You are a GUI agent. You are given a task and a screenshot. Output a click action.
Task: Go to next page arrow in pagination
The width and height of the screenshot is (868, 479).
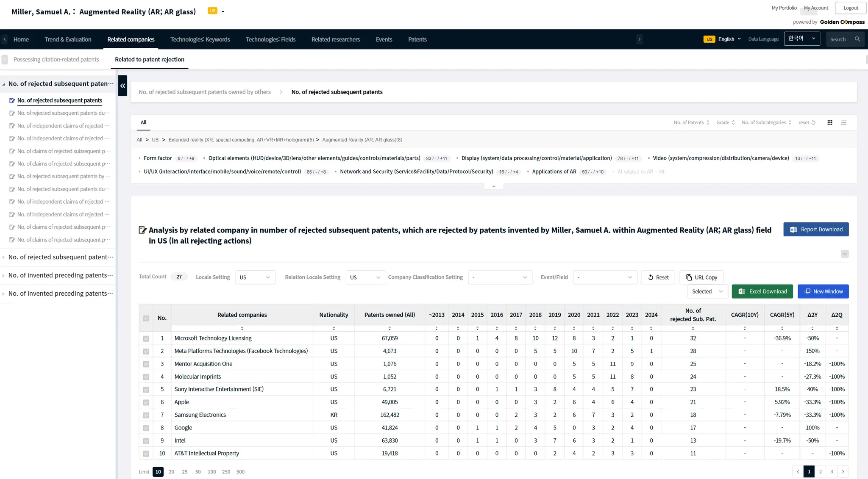(843, 471)
